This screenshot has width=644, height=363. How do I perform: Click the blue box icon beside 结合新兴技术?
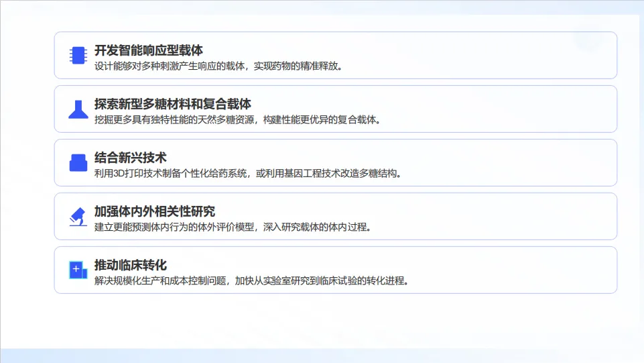click(78, 163)
